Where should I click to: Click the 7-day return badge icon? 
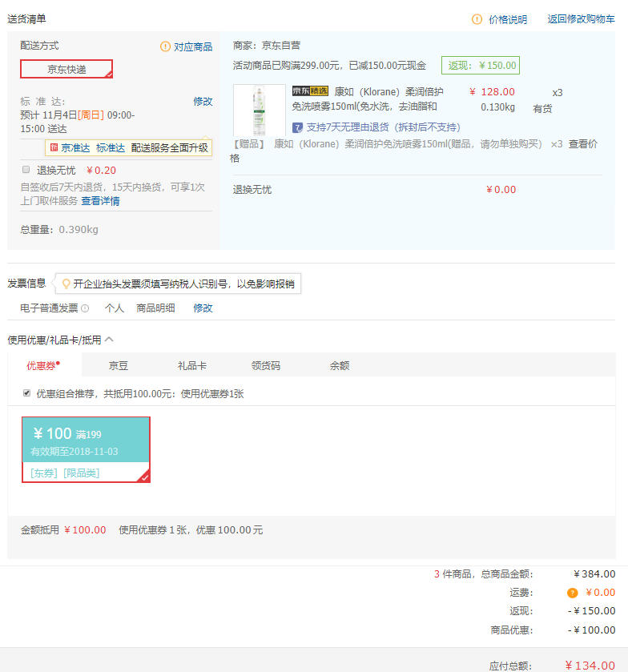point(297,127)
